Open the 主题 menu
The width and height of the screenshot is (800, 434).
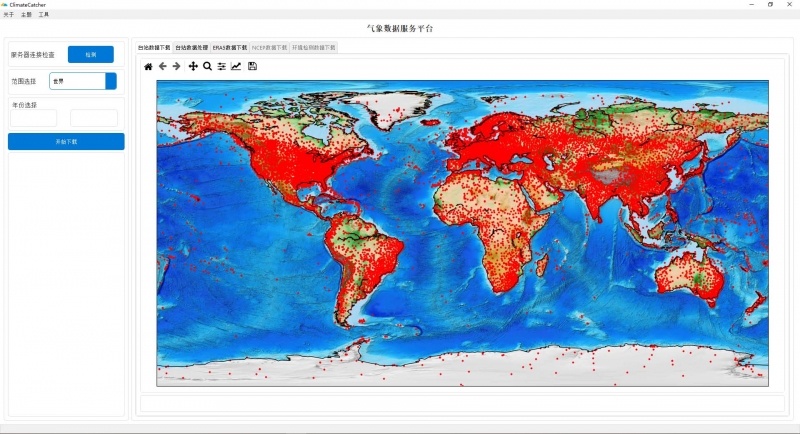pos(26,15)
